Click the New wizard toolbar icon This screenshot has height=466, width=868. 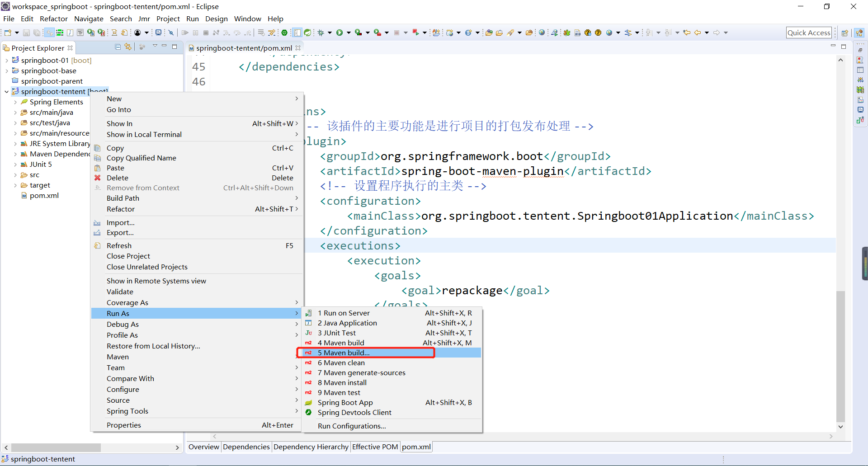tap(8, 33)
